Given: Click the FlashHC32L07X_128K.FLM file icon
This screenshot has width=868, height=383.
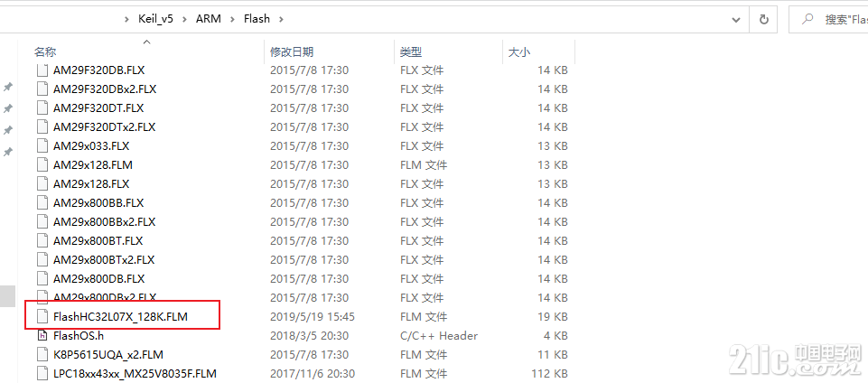Looking at the screenshot, I should [42, 316].
